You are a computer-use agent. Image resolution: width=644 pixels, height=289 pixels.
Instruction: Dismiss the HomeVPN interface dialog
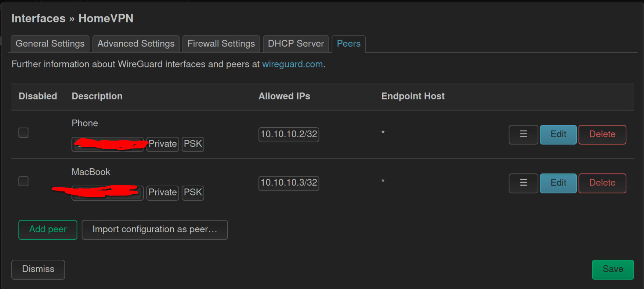[38, 270]
